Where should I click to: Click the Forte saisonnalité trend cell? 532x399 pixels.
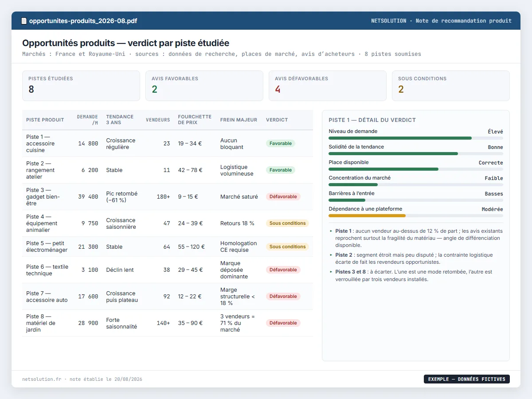(121, 323)
